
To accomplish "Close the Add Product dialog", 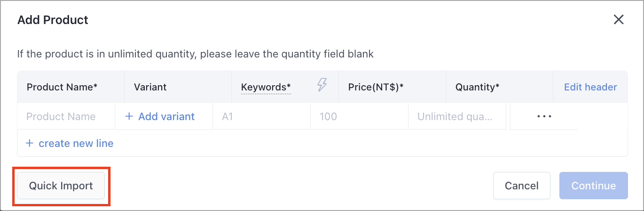I will click(x=619, y=19).
